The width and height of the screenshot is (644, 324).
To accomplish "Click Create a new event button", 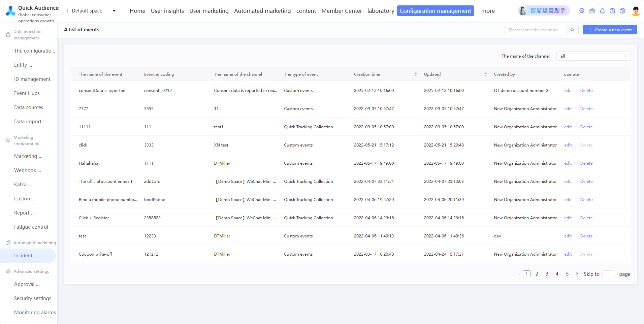I will point(610,30).
